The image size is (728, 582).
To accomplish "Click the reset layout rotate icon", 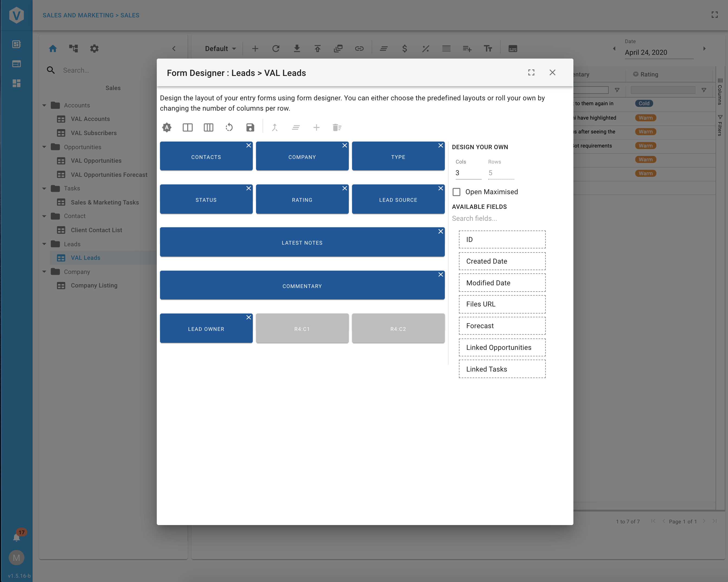I will pyautogui.click(x=229, y=128).
